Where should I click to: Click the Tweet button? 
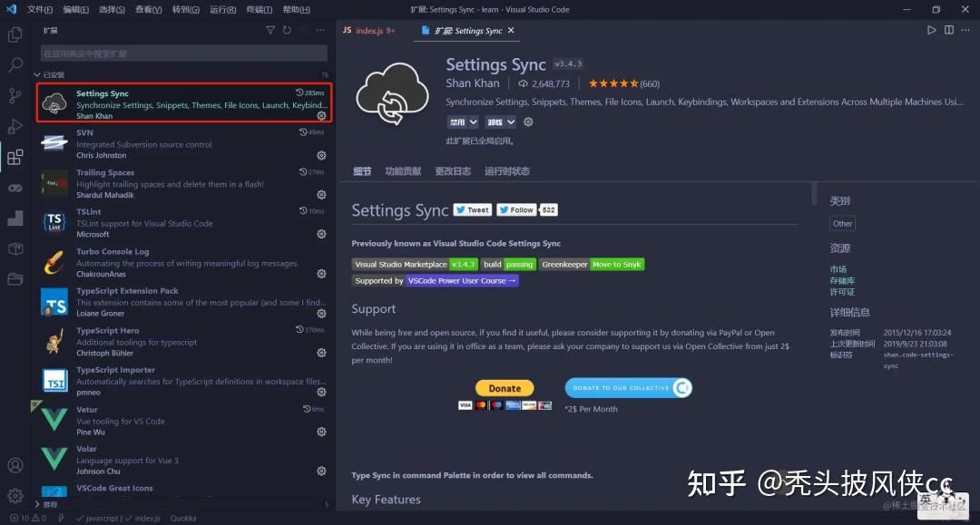pos(473,209)
